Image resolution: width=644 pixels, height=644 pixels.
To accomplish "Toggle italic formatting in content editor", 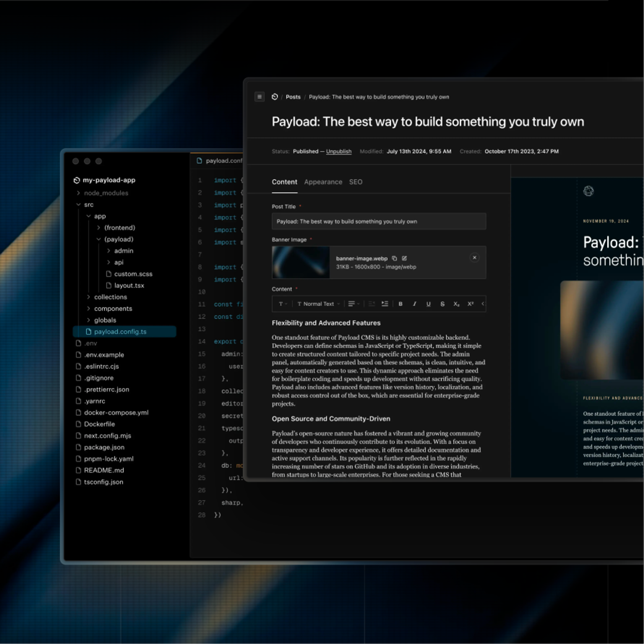I will pos(414,304).
